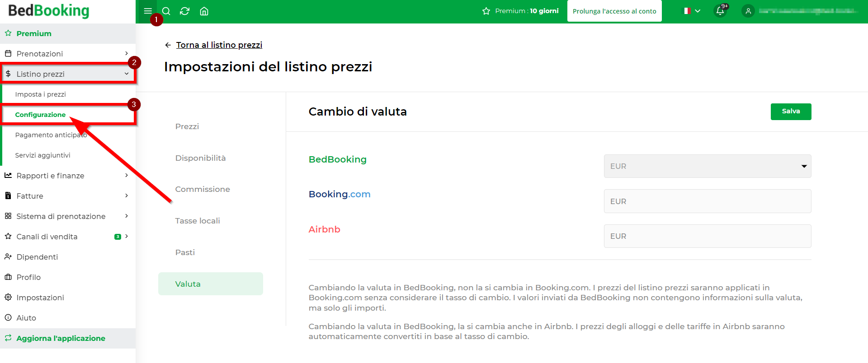Click the building icon beside Profilo
868x363 pixels.
(x=8, y=277)
